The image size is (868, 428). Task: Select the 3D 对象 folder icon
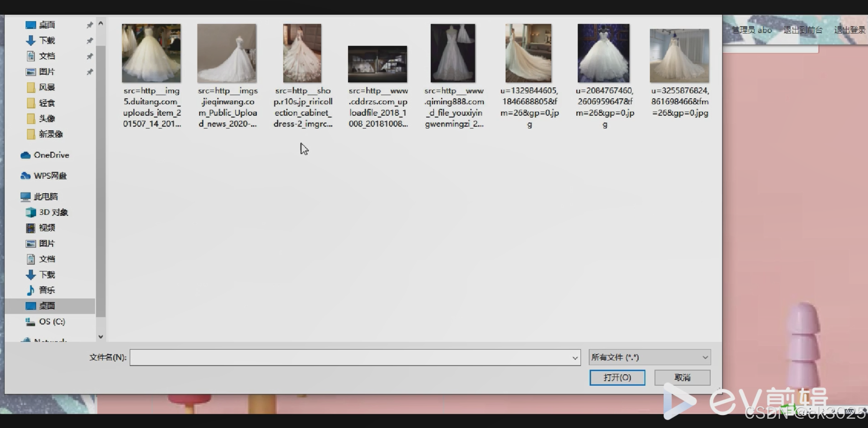(30, 212)
